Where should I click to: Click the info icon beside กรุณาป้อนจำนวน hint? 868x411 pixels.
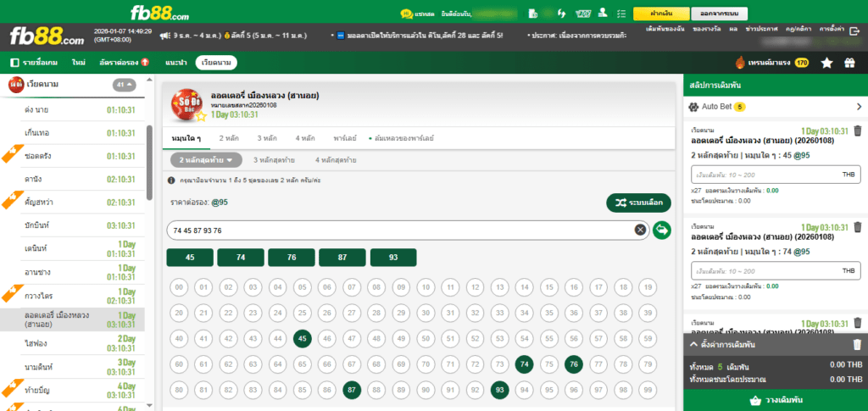click(171, 181)
